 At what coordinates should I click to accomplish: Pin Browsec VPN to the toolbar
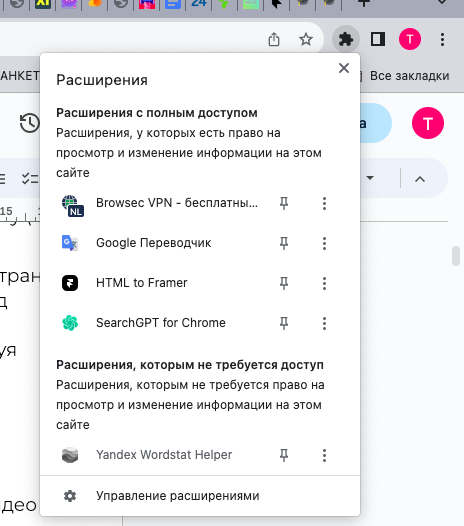coord(284,203)
